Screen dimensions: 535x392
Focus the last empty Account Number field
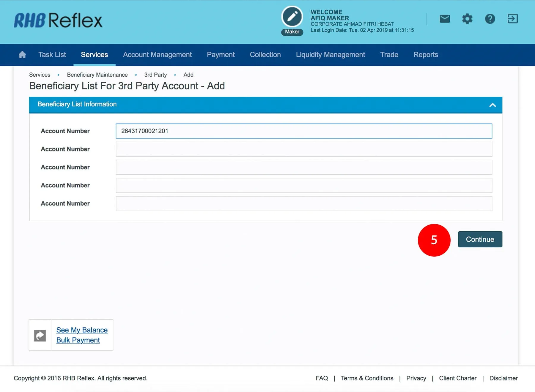[303, 203]
